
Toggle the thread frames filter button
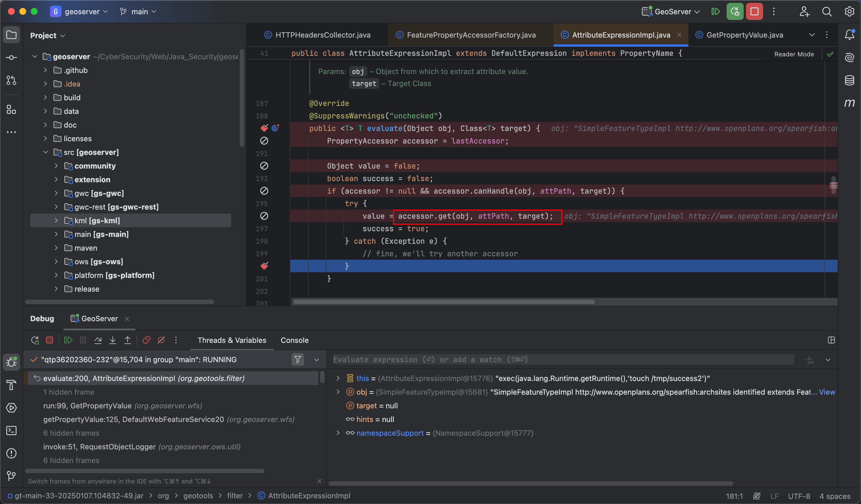pos(298,359)
